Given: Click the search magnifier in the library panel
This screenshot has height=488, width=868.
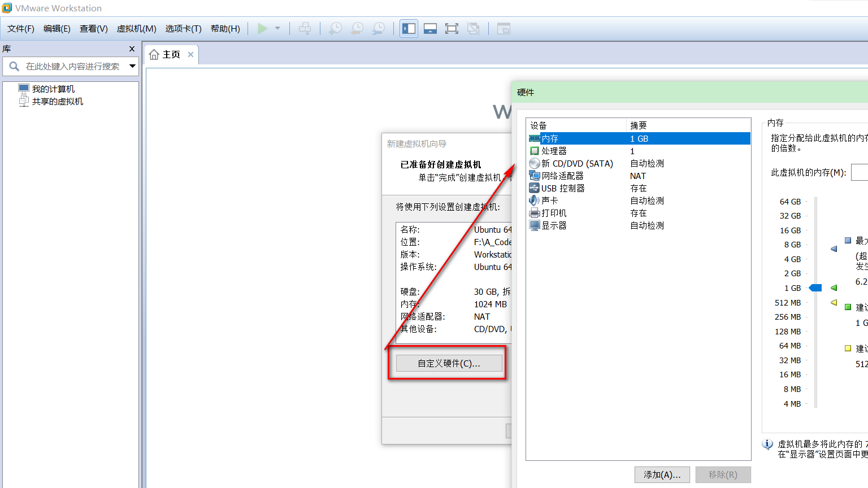Looking at the screenshot, I should (x=14, y=66).
